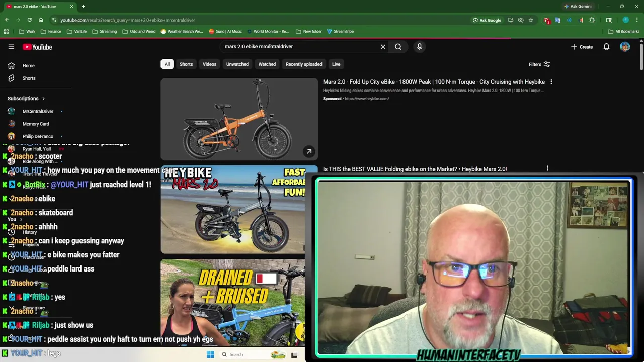Reload the page with the refresh icon
644x362 pixels.
coord(29,20)
